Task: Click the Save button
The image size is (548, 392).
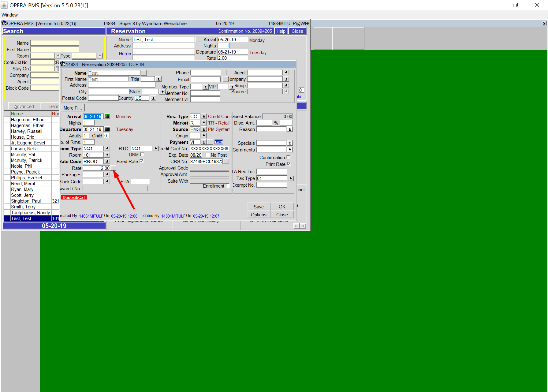Action: [x=258, y=206]
